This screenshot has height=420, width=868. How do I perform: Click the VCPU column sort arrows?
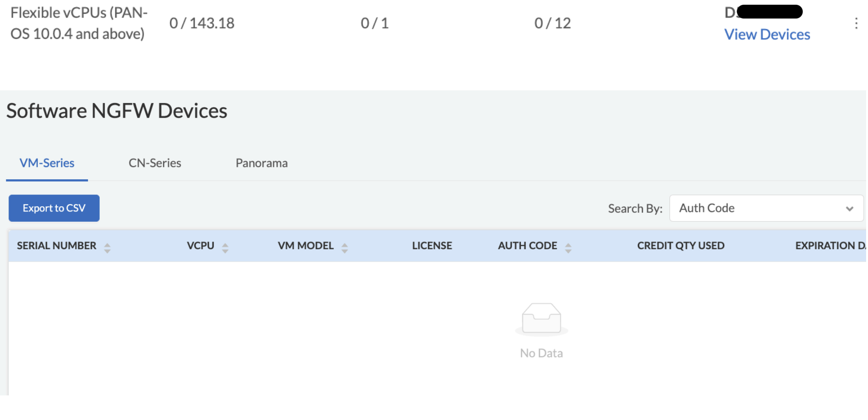225,248
